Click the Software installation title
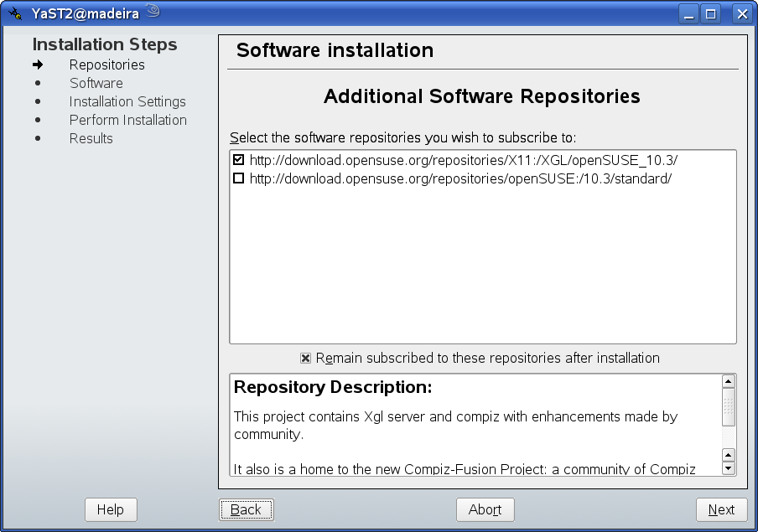The width and height of the screenshot is (758, 532). pos(335,50)
